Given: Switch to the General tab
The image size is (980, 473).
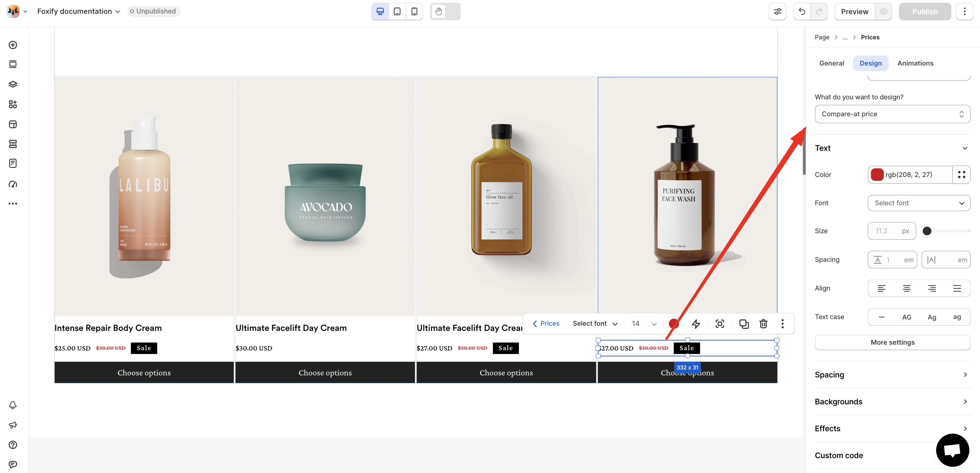Looking at the screenshot, I should pyautogui.click(x=831, y=63).
